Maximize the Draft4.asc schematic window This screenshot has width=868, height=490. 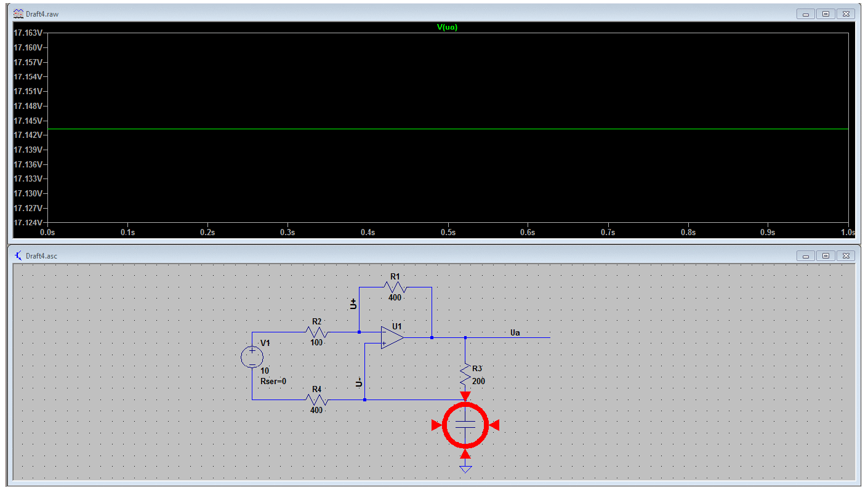click(826, 255)
